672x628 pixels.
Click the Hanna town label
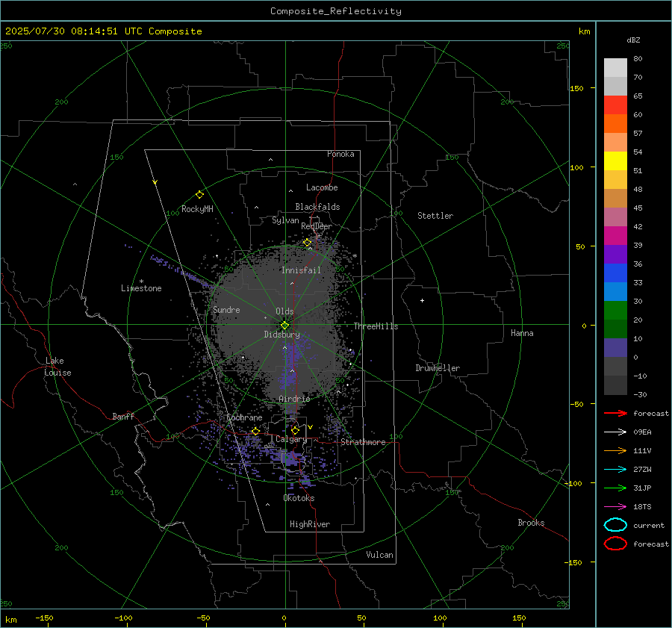[522, 333]
